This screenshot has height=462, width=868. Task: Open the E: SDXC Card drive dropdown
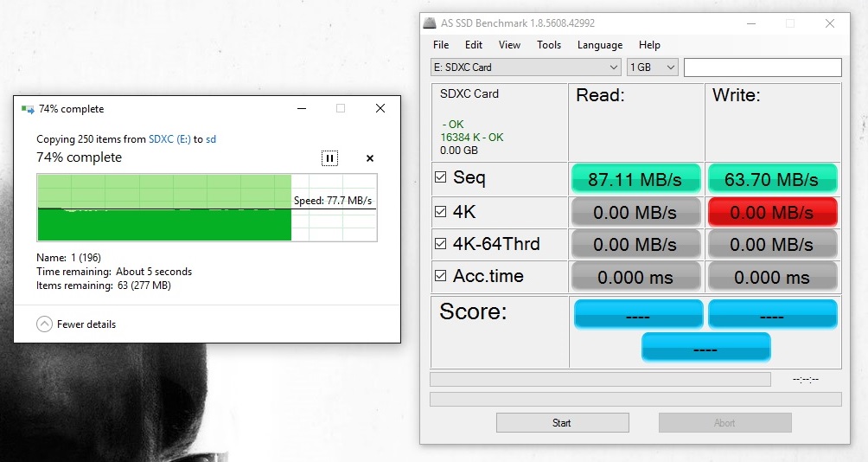click(x=526, y=67)
